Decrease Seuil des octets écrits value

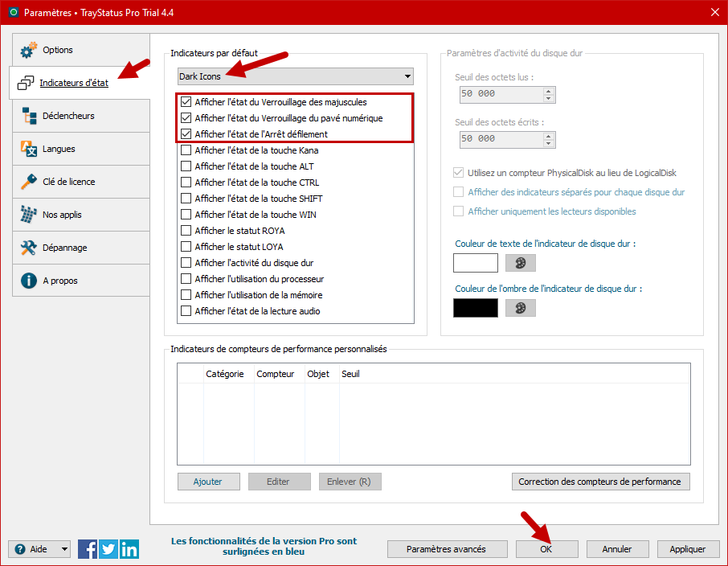pos(548,143)
